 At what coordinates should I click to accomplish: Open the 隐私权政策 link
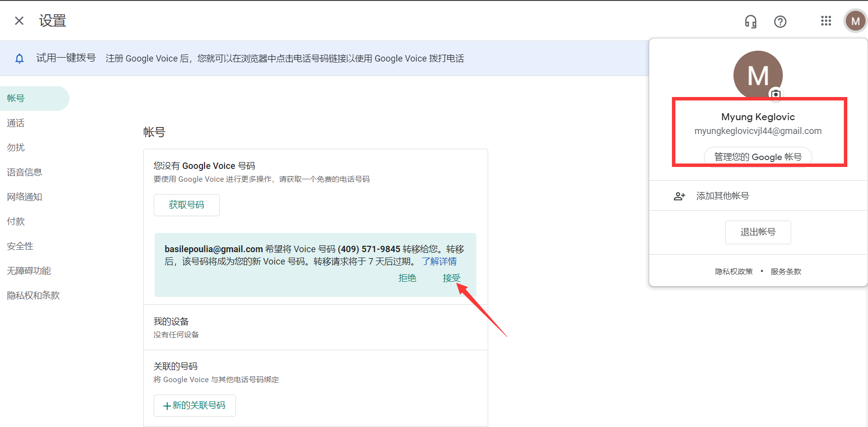(734, 272)
